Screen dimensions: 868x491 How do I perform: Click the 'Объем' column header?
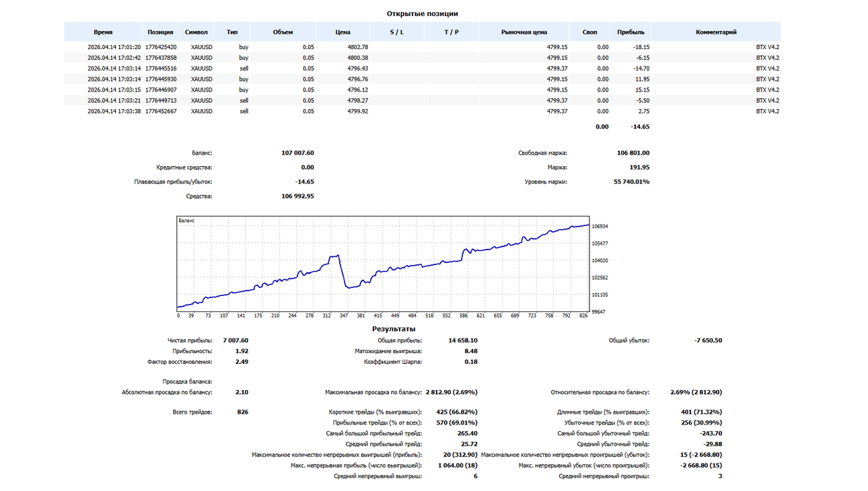pyautogui.click(x=283, y=32)
